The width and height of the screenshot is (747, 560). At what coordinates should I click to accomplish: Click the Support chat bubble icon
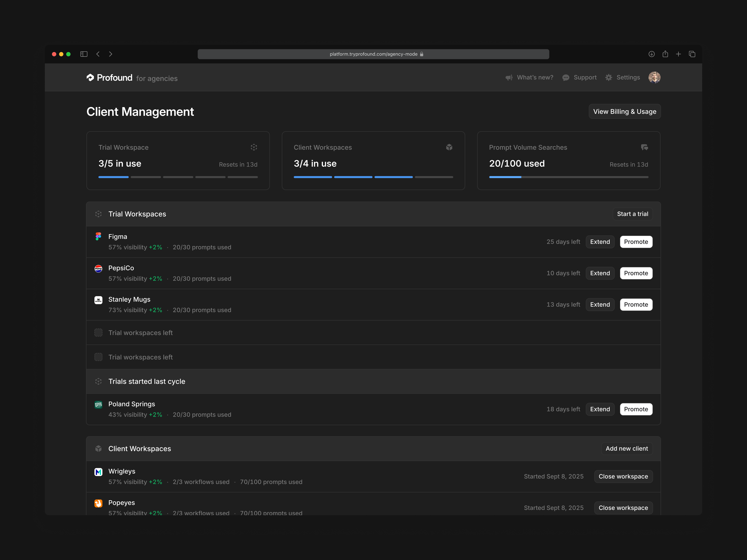point(566,78)
